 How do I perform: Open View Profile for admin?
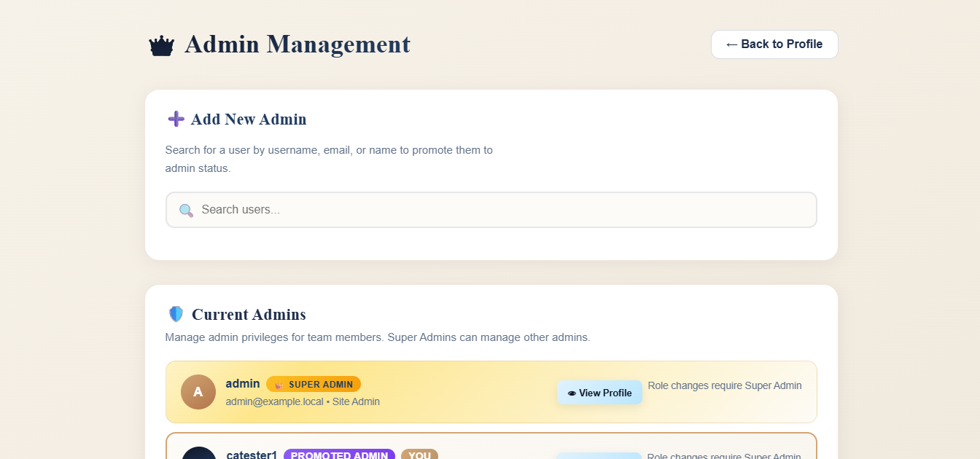(599, 393)
